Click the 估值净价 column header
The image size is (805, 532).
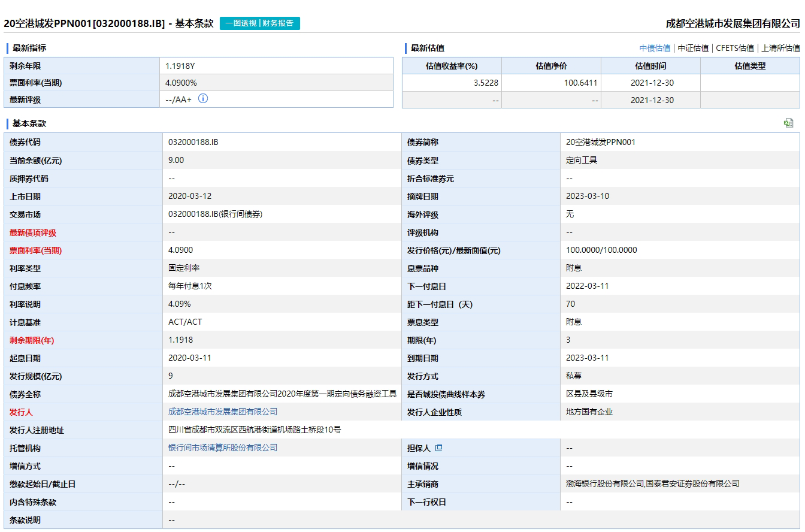(551, 66)
